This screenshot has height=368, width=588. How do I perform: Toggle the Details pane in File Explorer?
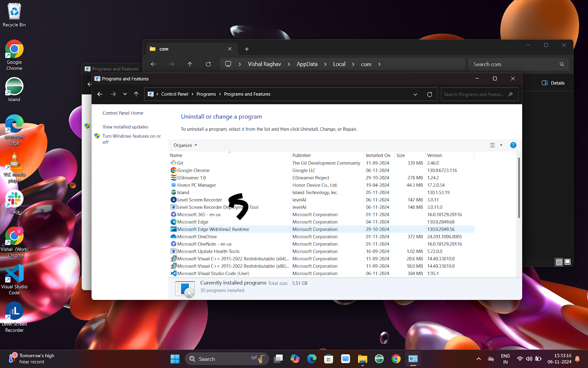[553, 83]
